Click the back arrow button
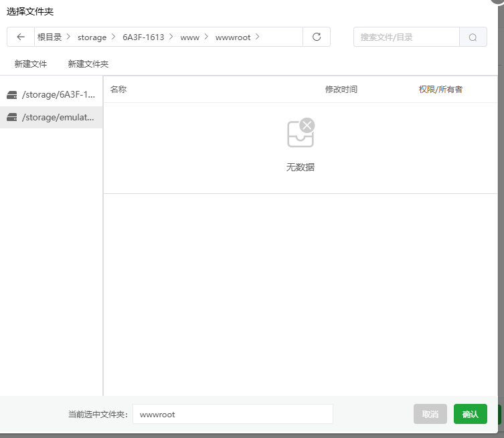504x438 pixels. point(21,37)
